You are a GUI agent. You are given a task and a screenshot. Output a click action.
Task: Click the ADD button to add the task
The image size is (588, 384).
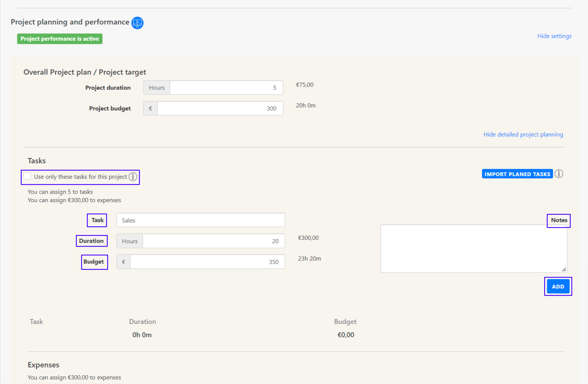pos(558,286)
